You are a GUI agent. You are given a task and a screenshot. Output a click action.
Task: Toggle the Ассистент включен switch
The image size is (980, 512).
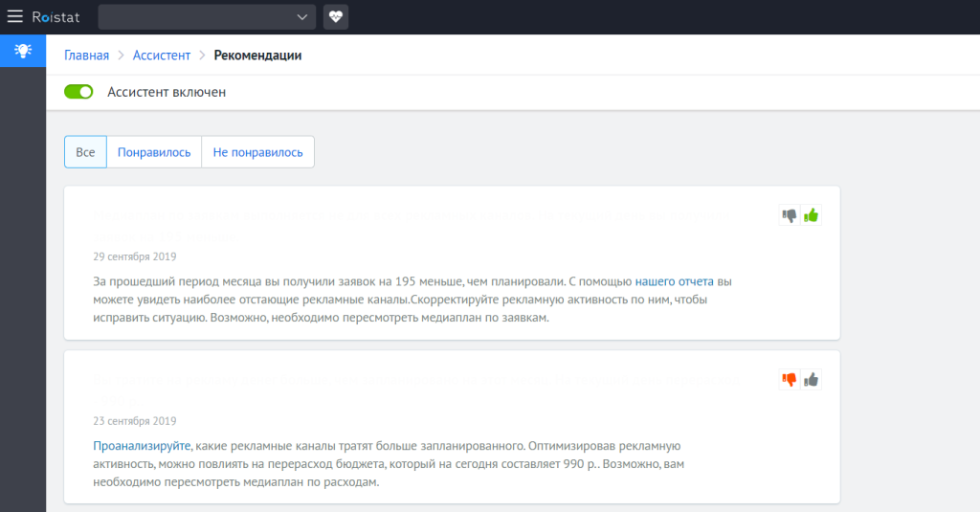(x=78, y=92)
